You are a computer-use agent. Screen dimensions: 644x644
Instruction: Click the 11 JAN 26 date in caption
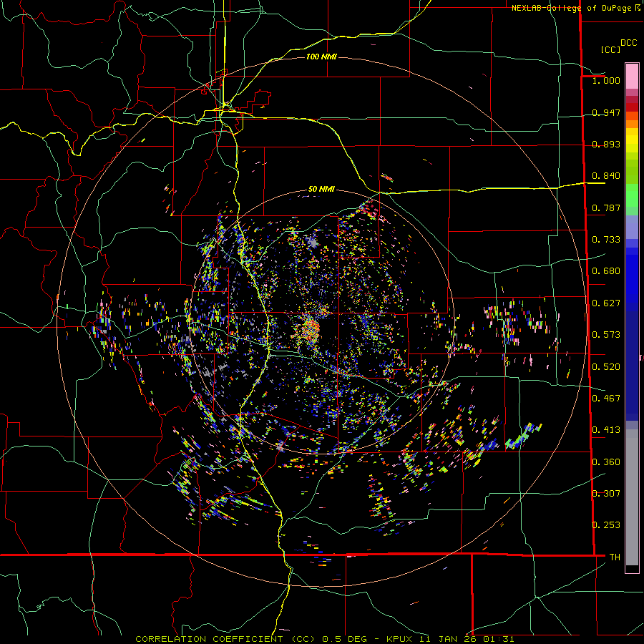[x=448, y=639]
